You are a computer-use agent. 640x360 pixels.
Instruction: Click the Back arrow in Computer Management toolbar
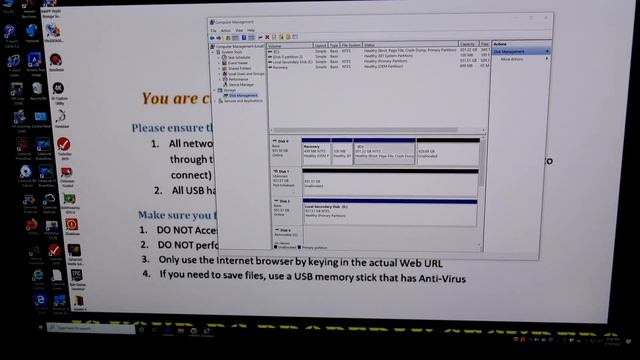212,38
